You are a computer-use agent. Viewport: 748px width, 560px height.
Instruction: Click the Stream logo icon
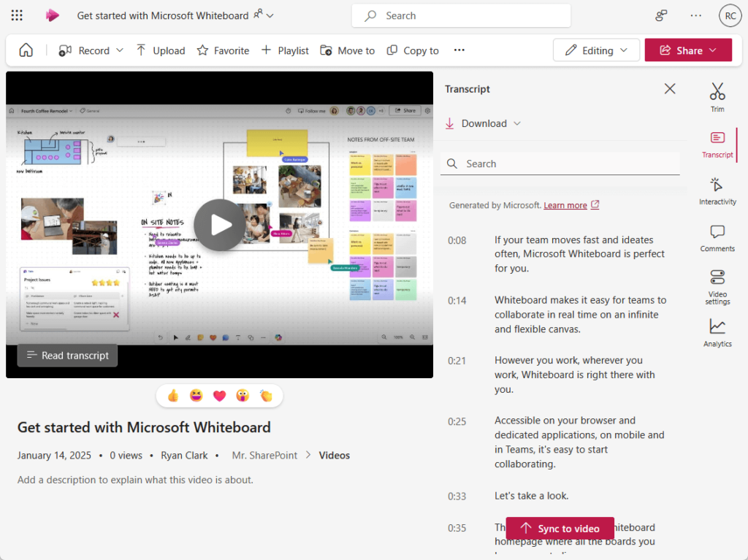coord(52,15)
